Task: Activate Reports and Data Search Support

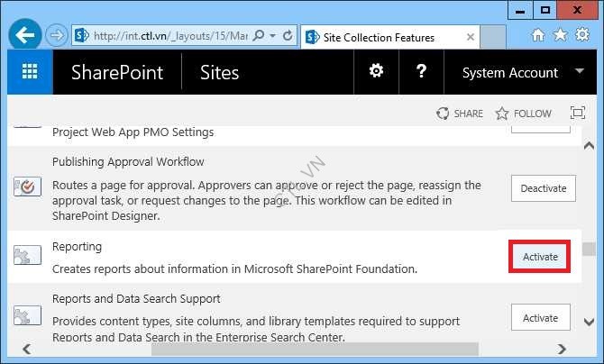Action: point(540,318)
